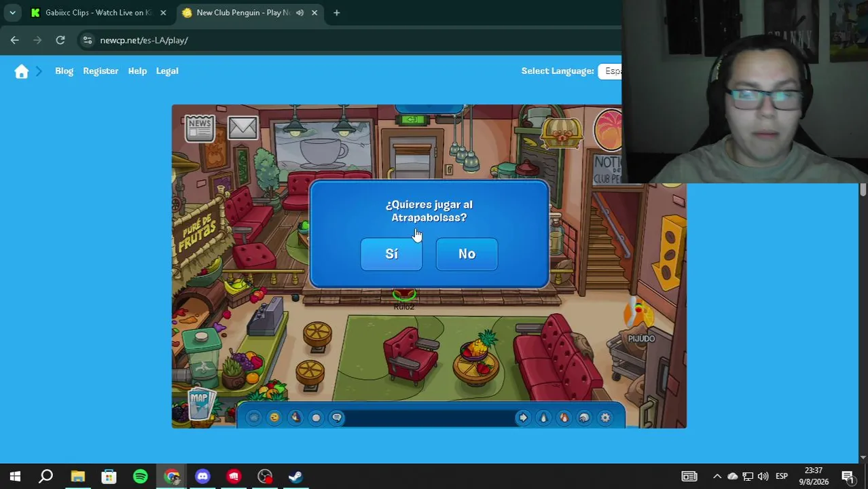Open Steam from the taskbar

(295, 476)
